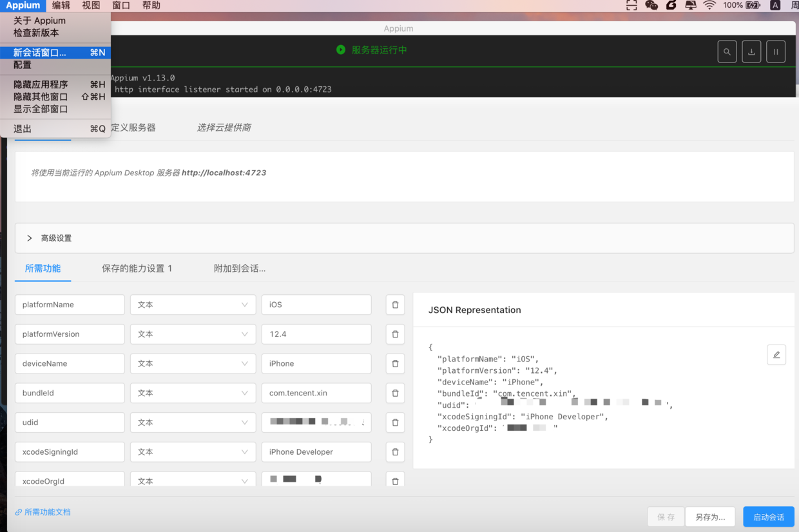Open type dropdown for deviceName

pyautogui.click(x=193, y=363)
